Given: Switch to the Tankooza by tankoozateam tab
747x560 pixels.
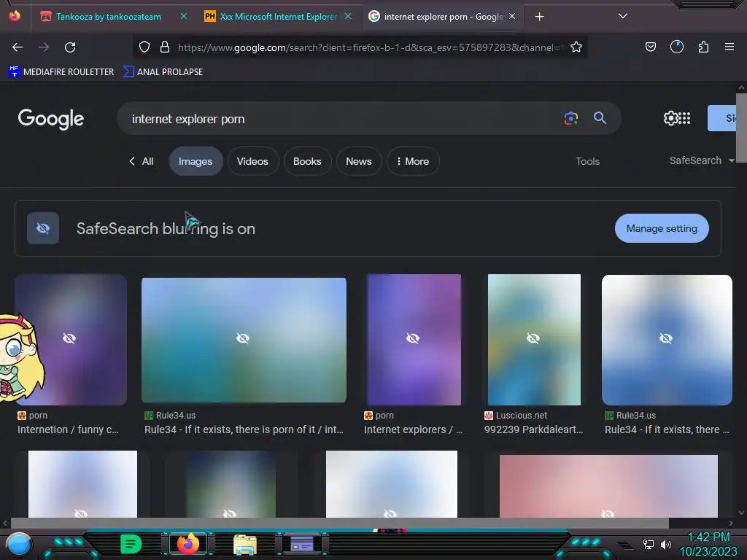Looking at the screenshot, I should (109, 17).
